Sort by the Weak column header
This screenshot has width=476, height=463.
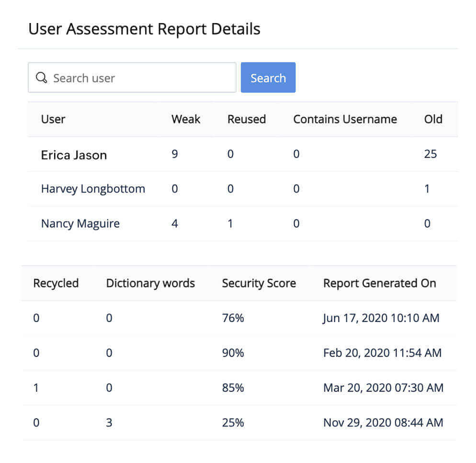tap(186, 119)
